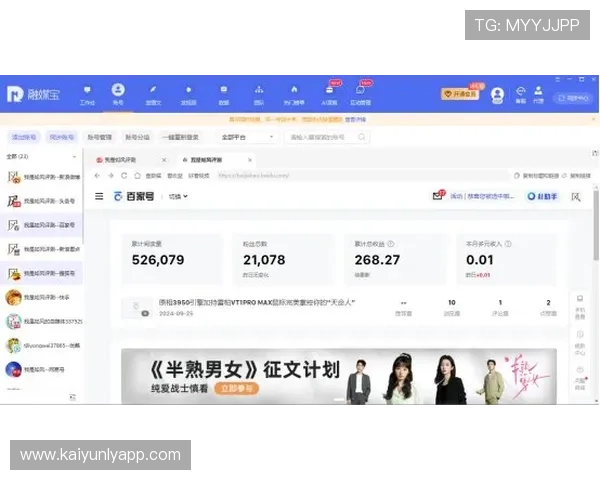Click the 526,079 total reads card
600x480 pixels.
[x=171, y=259]
